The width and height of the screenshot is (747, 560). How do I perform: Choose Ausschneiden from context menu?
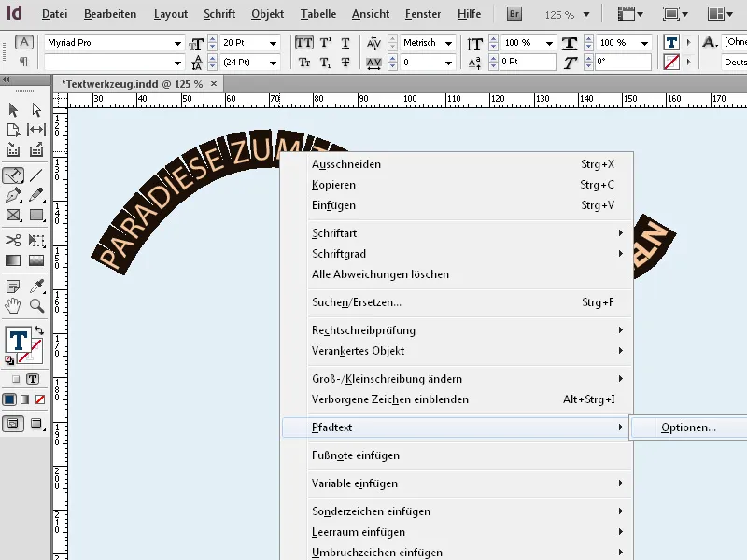click(x=458, y=164)
